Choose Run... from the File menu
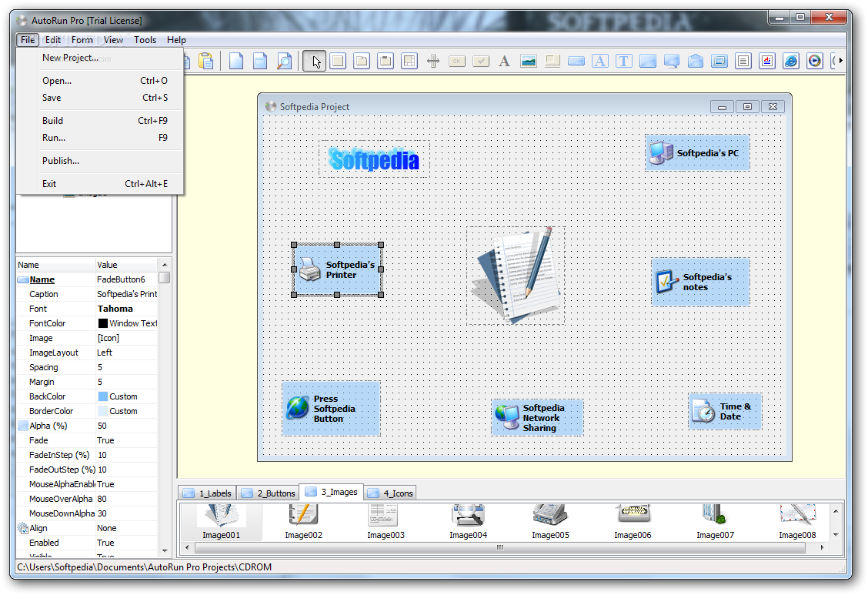This screenshot has width=868, height=595. pyautogui.click(x=100, y=138)
